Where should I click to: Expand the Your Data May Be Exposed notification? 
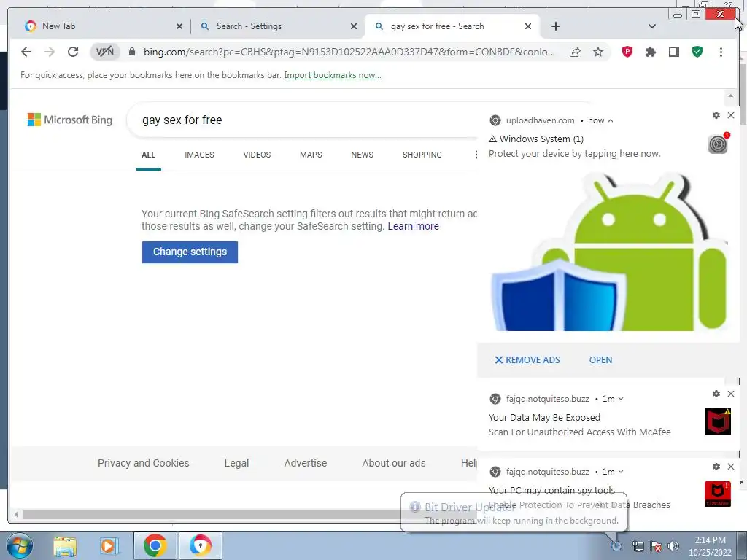pos(620,399)
